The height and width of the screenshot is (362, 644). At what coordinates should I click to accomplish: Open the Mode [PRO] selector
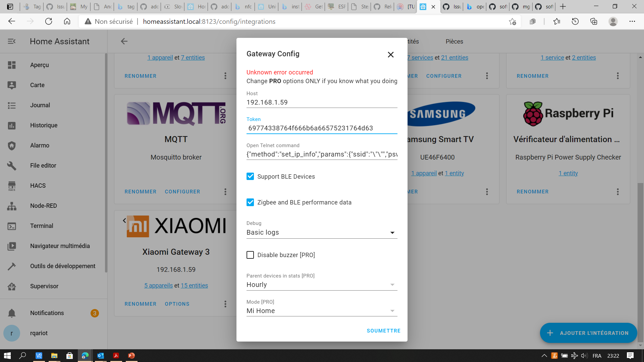pos(392,310)
